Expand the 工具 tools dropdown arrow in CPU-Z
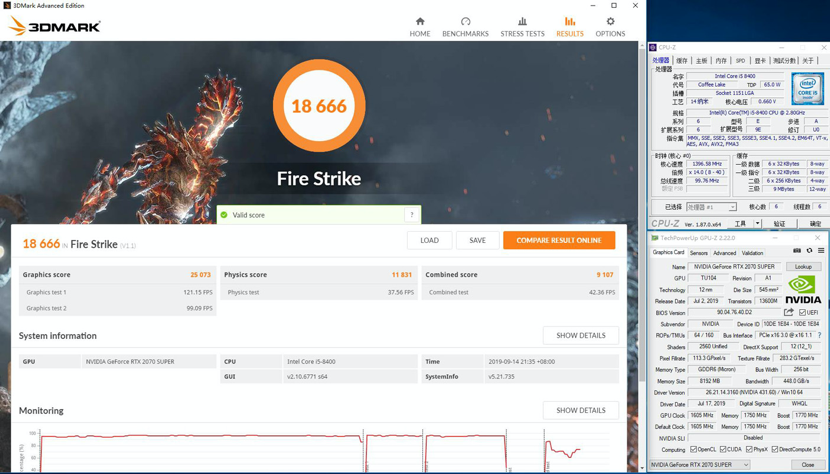 pyautogui.click(x=757, y=223)
